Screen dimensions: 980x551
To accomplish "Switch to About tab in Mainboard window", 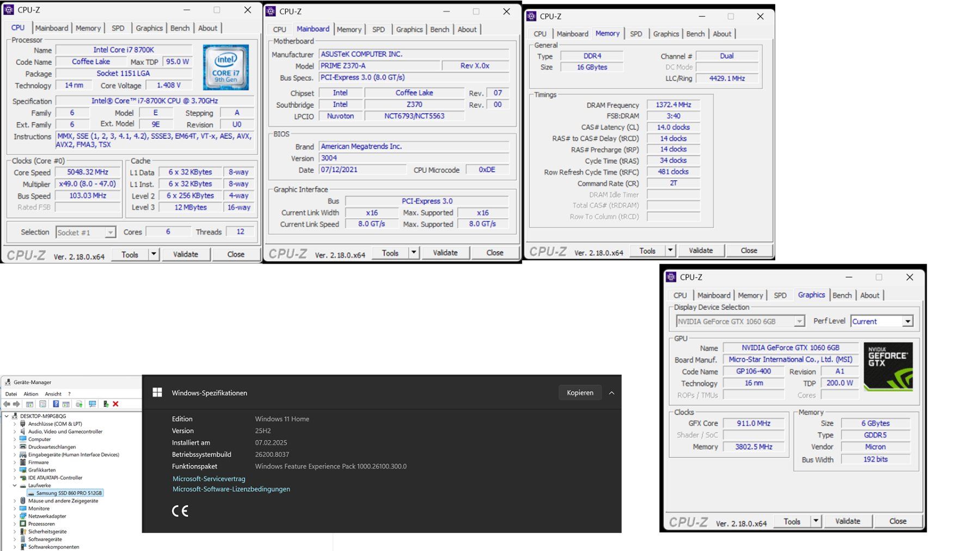I will (467, 29).
